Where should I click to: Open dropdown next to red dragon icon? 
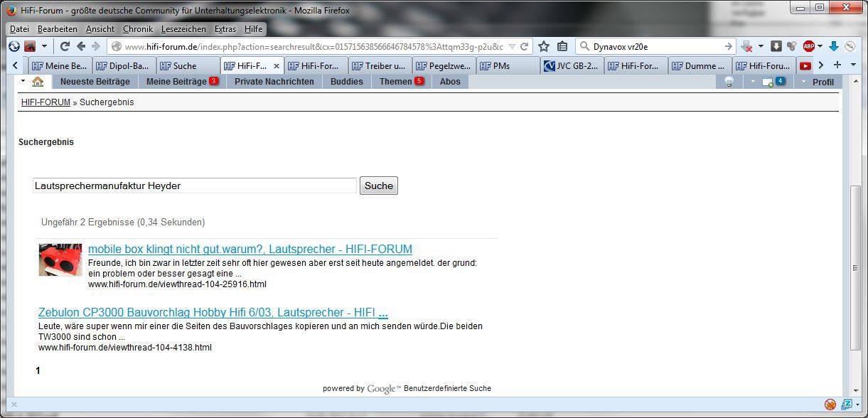tap(44, 46)
